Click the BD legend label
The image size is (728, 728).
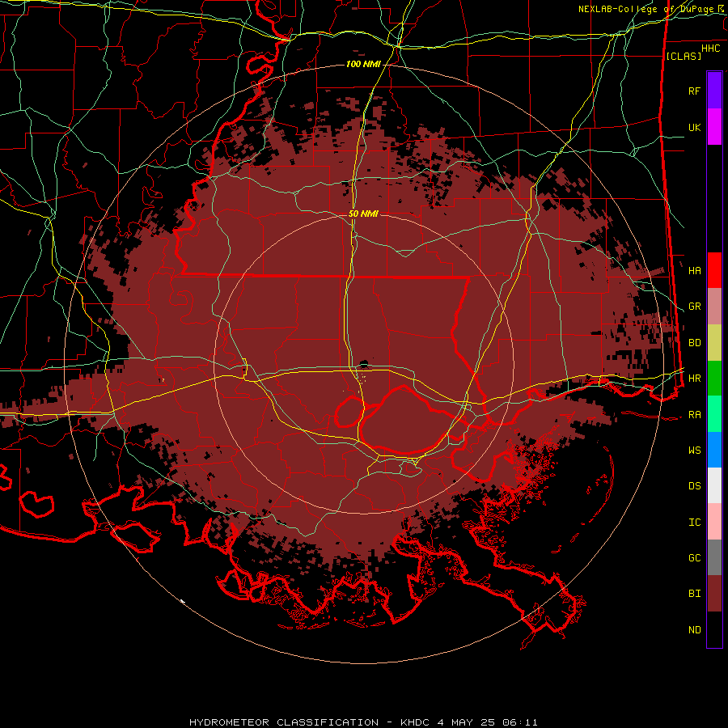[x=694, y=343]
